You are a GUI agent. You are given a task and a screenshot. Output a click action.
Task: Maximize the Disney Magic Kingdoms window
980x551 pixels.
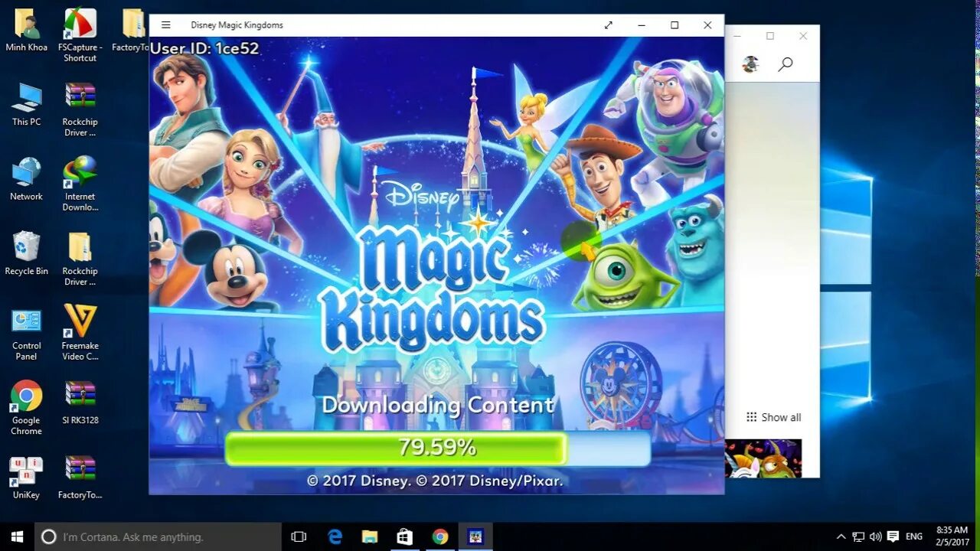tap(675, 25)
